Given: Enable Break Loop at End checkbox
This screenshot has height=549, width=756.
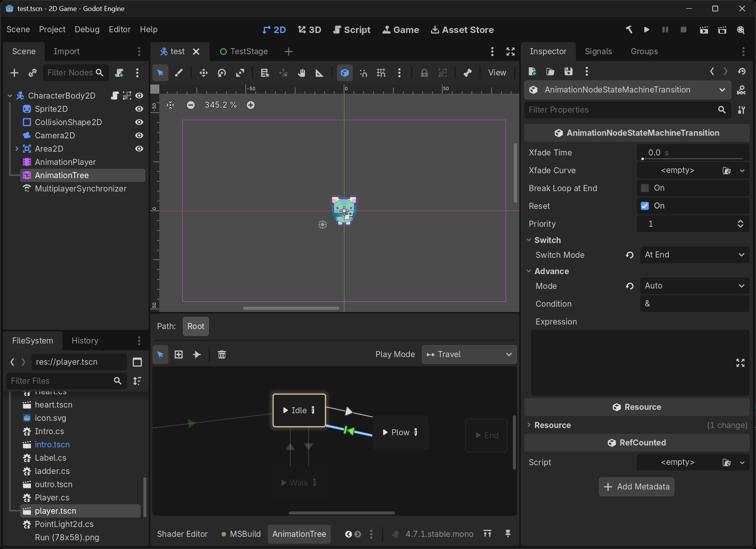Looking at the screenshot, I should pos(645,188).
